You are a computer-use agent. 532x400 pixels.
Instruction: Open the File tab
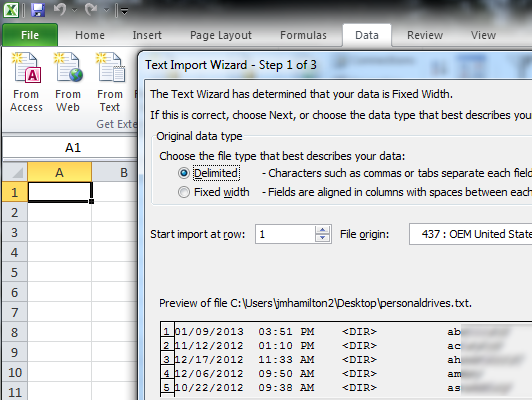pos(30,35)
